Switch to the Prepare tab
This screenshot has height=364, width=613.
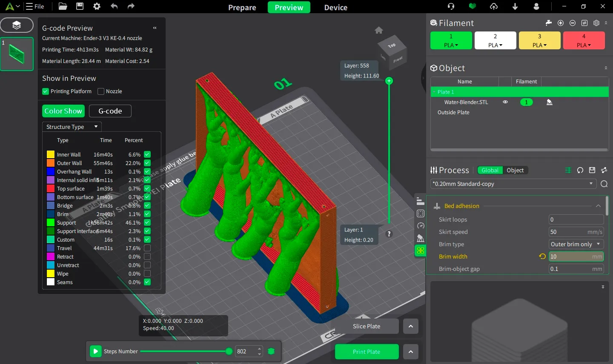pyautogui.click(x=242, y=7)
